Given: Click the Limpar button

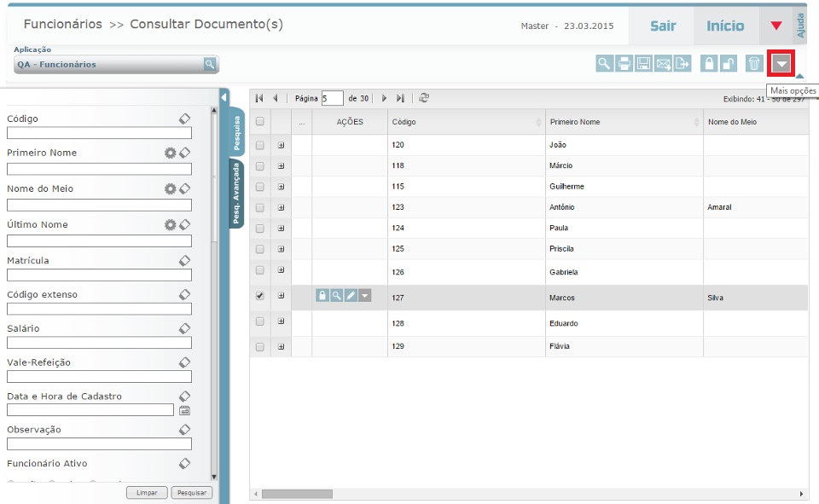Looking at the screenshot, I should [x=147, y=493].
